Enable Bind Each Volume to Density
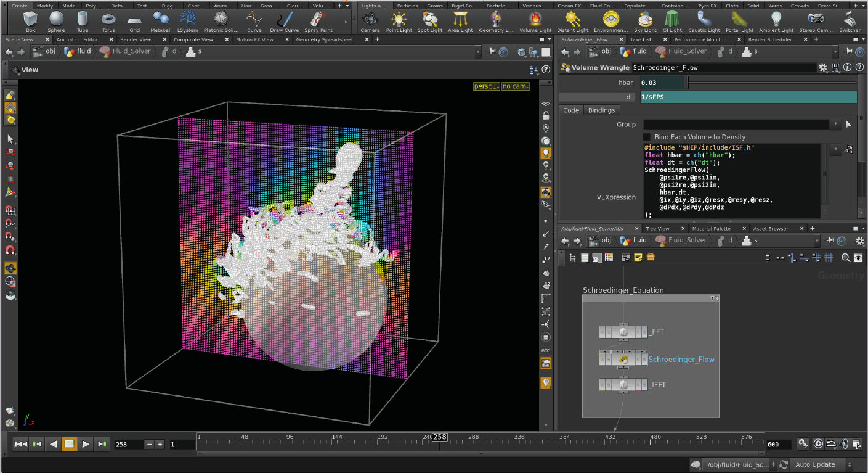The image size is (868, 473). [646, 137]
